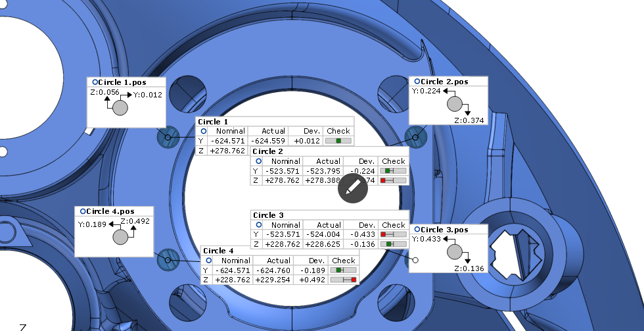
Task: Click the Y:0.189 value in Circle 4.pos
Action: (92, 224)
